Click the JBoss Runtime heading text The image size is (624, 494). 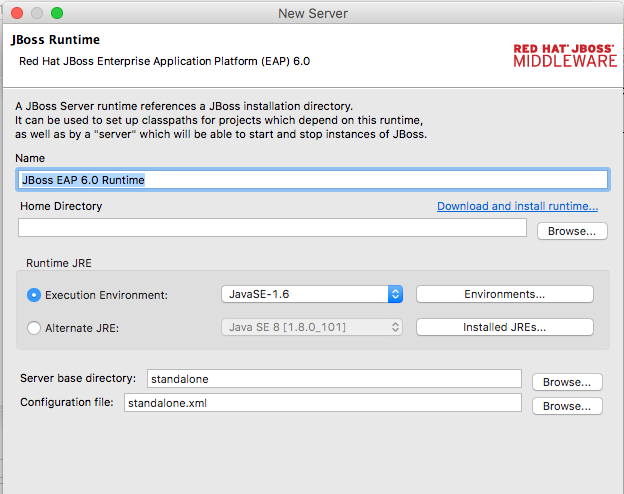(55, 40)
